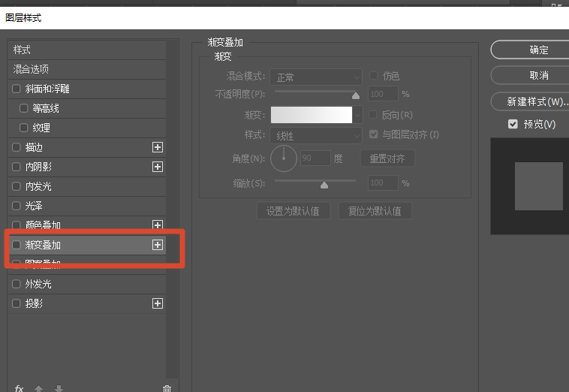
Task: Select 光泽 effect row
Action: click(x=87, y=206)
